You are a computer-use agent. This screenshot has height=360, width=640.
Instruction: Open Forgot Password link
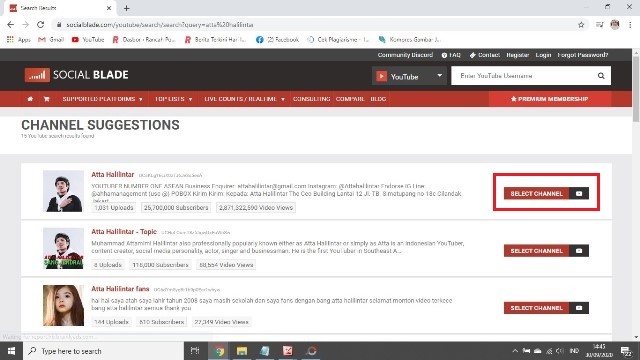(583, 55)
